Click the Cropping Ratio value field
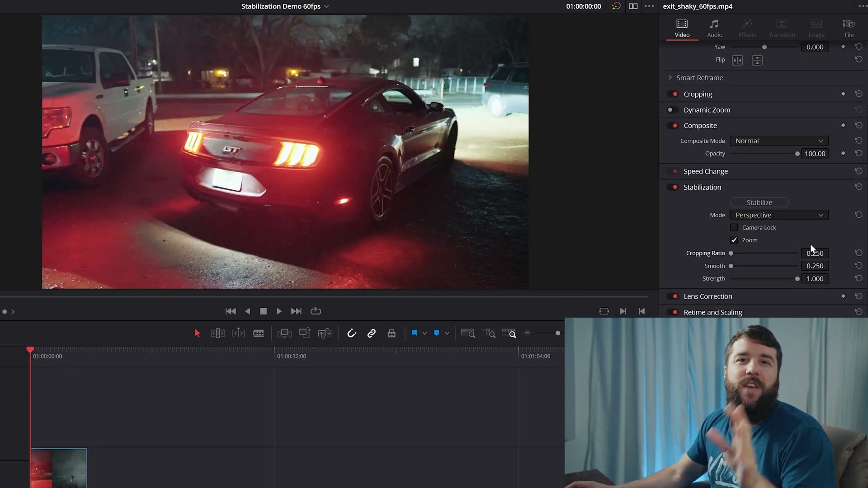 815,253
